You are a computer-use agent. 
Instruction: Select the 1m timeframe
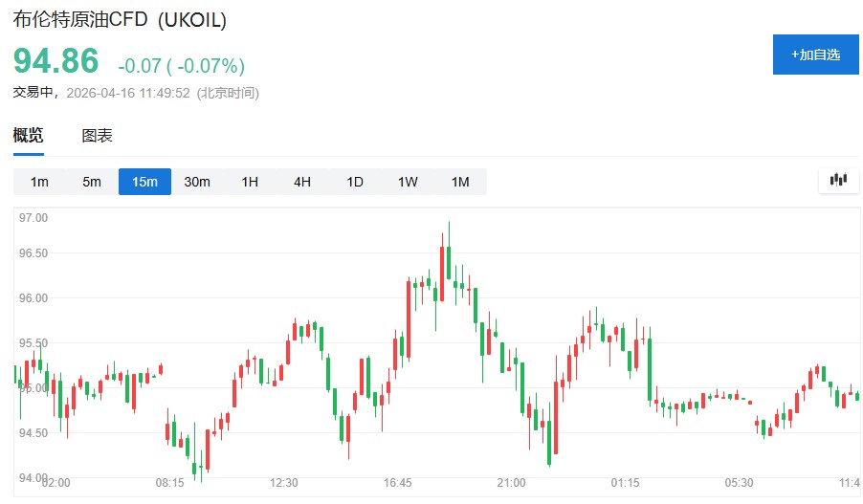[39, 182]
